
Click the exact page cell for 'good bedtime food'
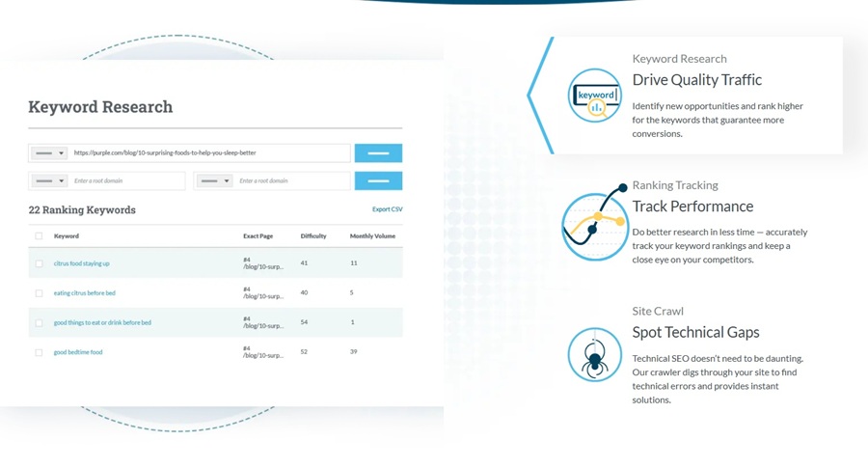pos(263,351)
